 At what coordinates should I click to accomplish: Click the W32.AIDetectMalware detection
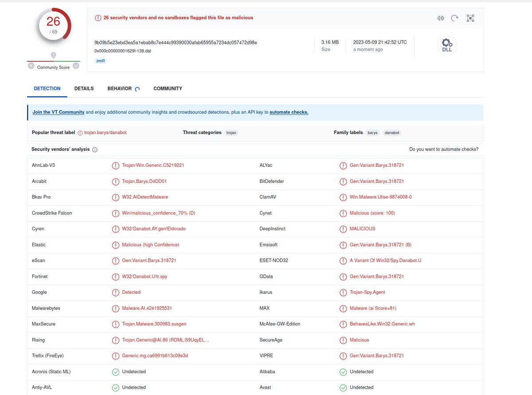145,197
